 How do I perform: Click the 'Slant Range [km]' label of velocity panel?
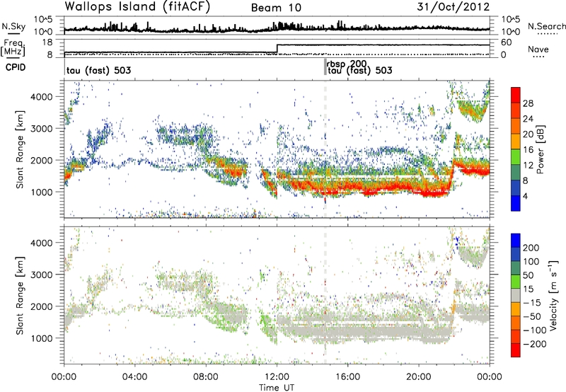click(x=20, y=295)
